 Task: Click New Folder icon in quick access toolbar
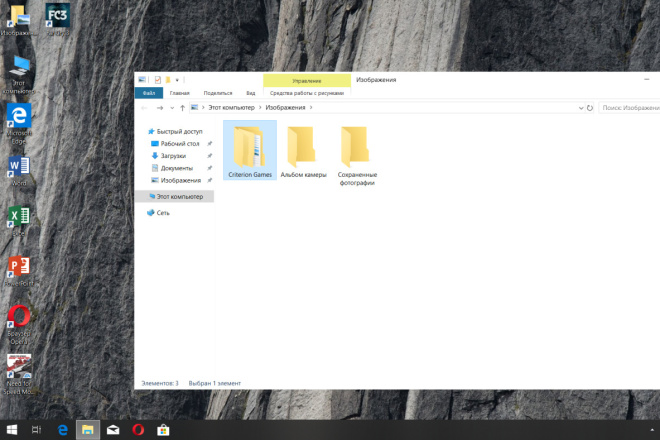[x=168, y=80]
